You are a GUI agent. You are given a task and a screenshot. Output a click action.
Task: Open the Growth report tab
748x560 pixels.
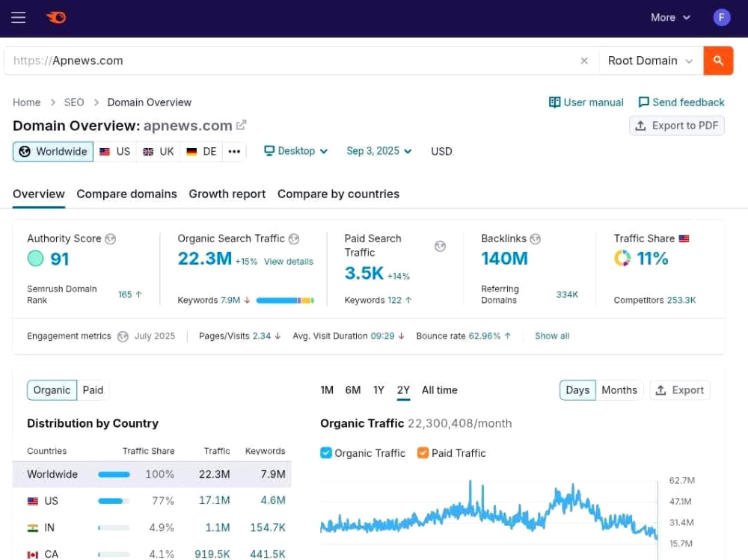click(x=227, y=194)
